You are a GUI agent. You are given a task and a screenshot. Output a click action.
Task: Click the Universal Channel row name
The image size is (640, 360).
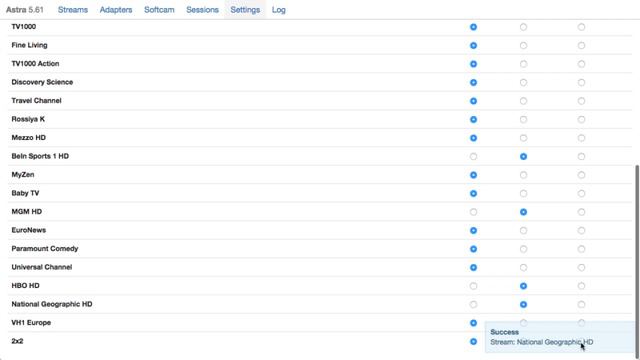42,267
